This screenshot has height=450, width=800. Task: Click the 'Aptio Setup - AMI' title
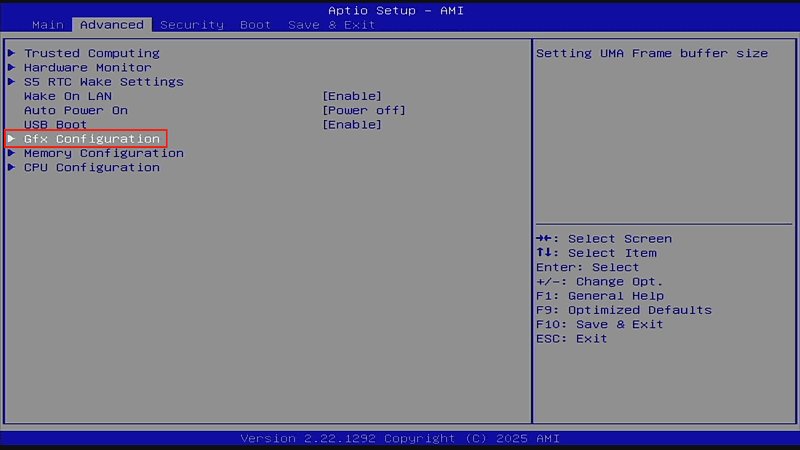(396, 10)
